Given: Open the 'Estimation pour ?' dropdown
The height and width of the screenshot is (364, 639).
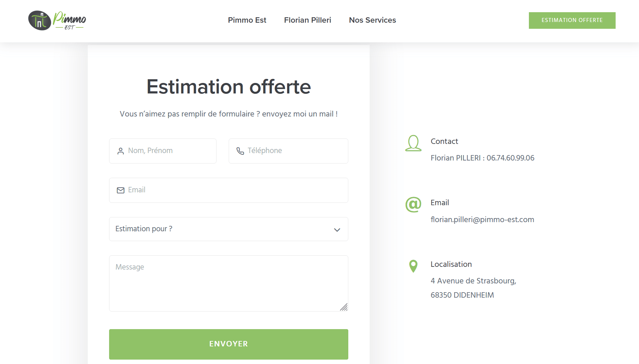Looking at the screenshot, I should tap(224, 229).
